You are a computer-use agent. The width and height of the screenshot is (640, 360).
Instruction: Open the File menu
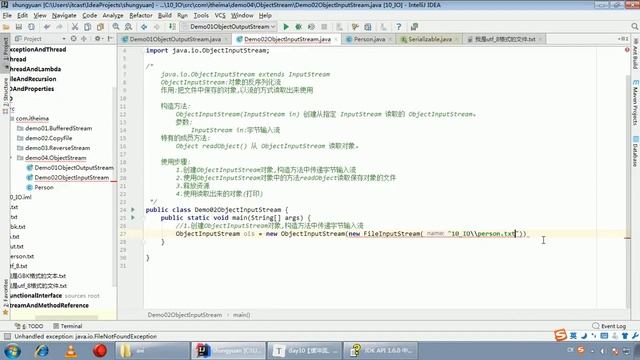(x=7, y=16)
